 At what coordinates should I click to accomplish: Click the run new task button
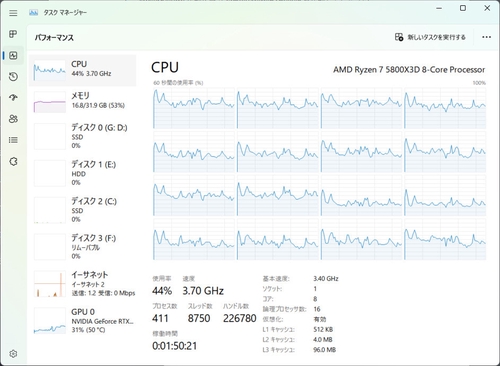coord(430,37)
